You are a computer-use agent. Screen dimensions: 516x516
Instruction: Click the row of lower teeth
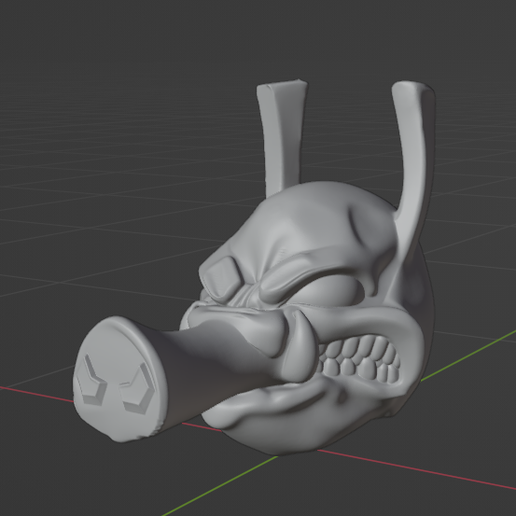pyautogui.click(x=362, y=371)
